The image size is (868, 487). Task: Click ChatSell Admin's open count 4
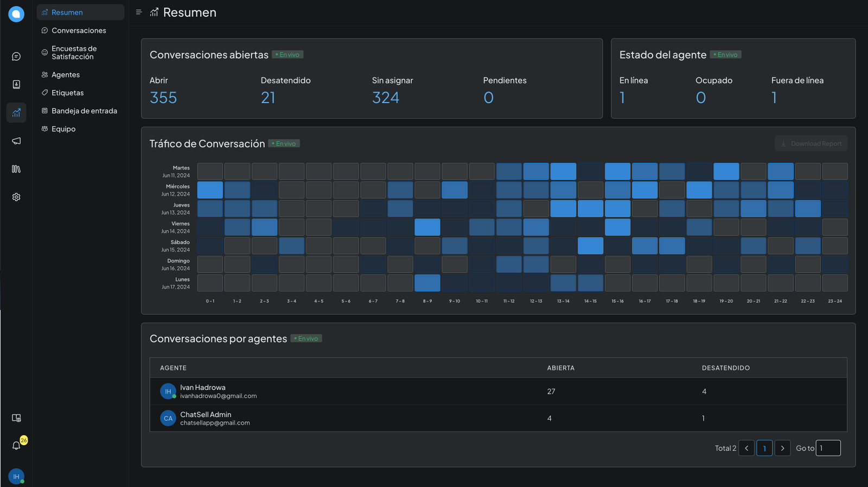550,418
